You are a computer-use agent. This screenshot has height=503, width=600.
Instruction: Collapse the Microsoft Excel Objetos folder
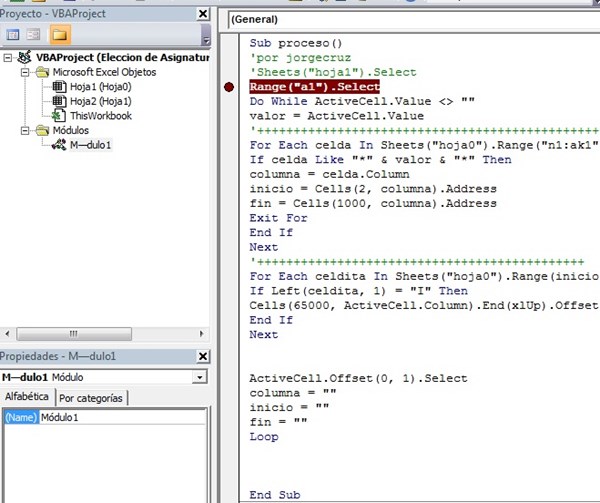pyautogui.click(x=26, y=72)
